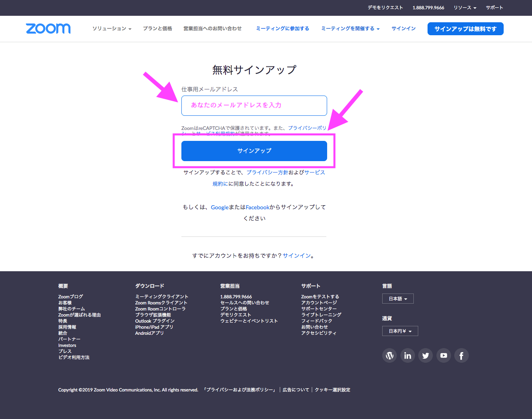
Task: Open the reCAPTCHA プライバシーポリシー link
Action: 307,128
